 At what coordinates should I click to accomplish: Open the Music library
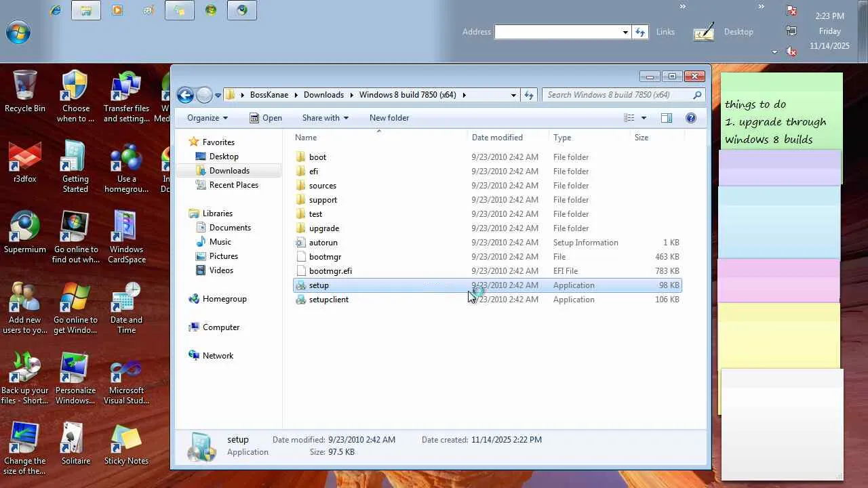tap(220, 242)
